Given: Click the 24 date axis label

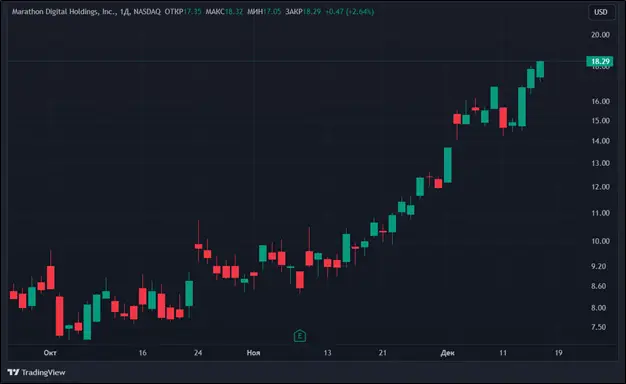Looking at the screenshot, I should tap(198, 353).
